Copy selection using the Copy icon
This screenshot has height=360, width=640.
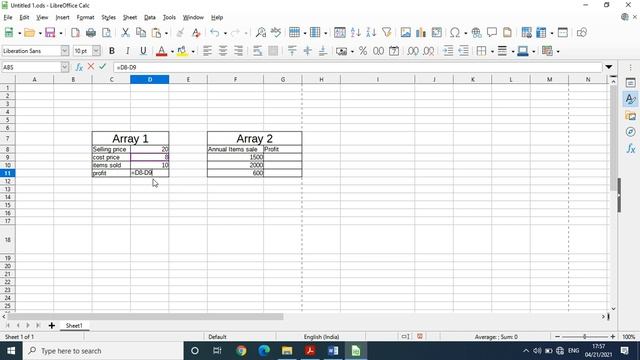click(141, 33)
